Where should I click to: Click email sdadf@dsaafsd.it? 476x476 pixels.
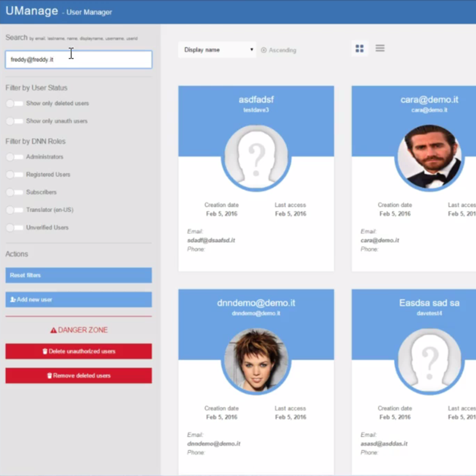(211, 240)
